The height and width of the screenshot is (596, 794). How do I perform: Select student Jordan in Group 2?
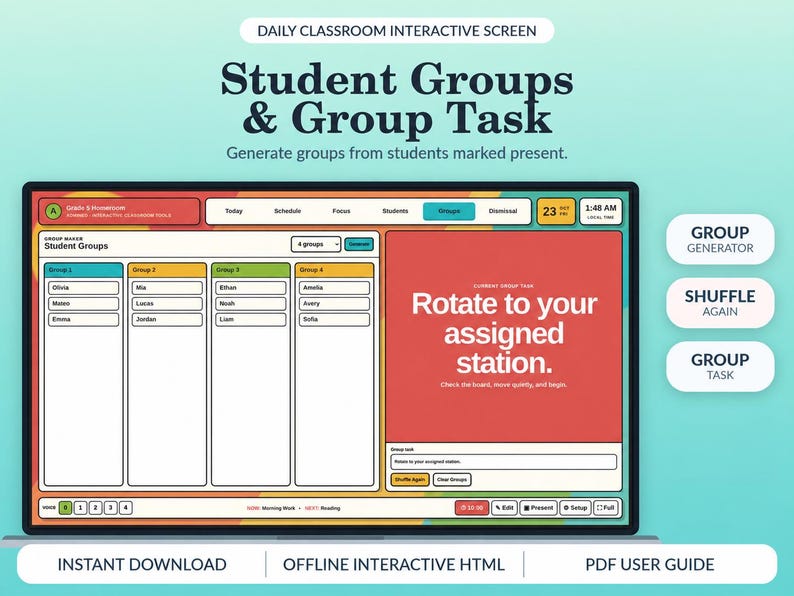(167, 320)
